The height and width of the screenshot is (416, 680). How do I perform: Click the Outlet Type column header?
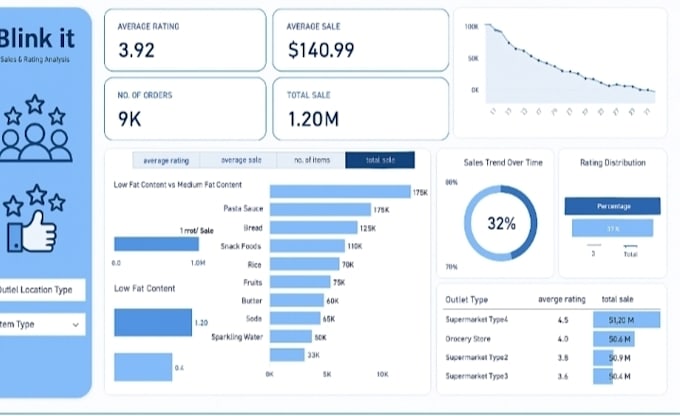click(467, 300)
